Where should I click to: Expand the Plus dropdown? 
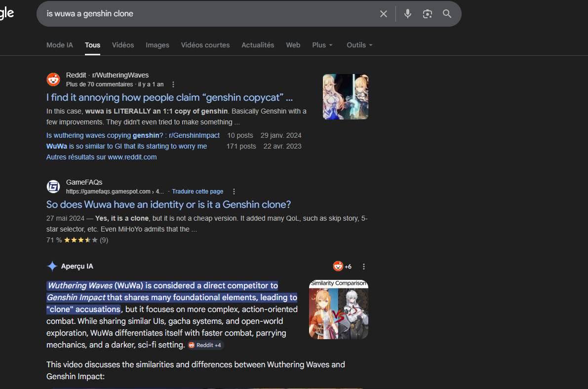(x=322, y=45)
